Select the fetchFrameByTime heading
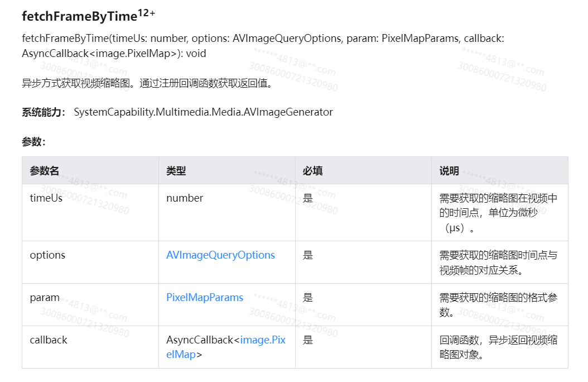The image size is (588, 382). [x=89, y=16]
